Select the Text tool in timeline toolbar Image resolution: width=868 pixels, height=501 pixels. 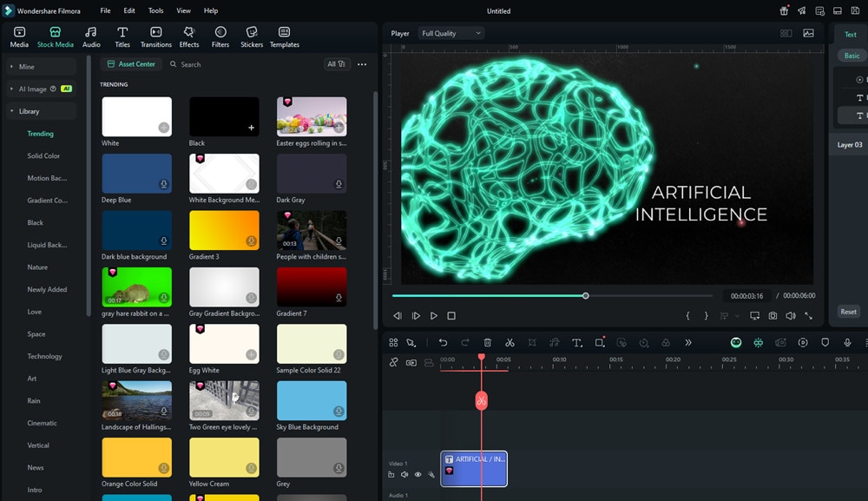tap(576, 343)
